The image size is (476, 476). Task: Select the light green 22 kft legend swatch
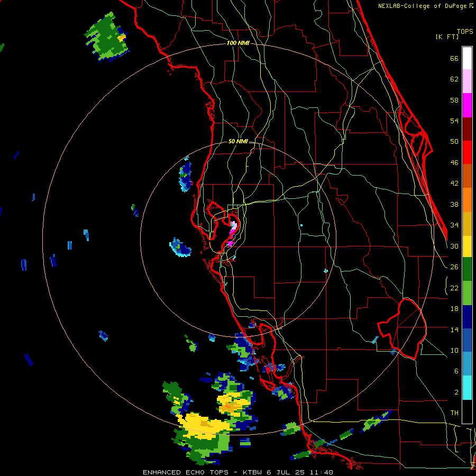(x=467, y=293)
